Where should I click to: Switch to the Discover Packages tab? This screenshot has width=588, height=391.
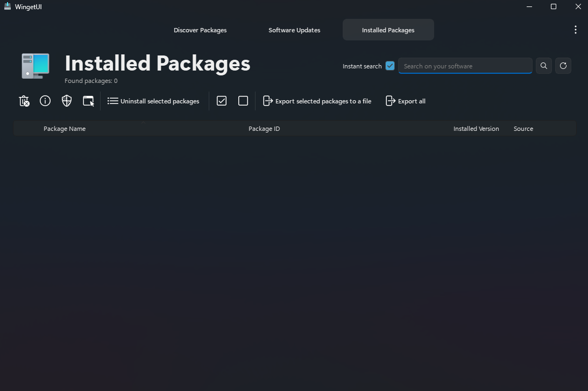(x=200, y=30)
